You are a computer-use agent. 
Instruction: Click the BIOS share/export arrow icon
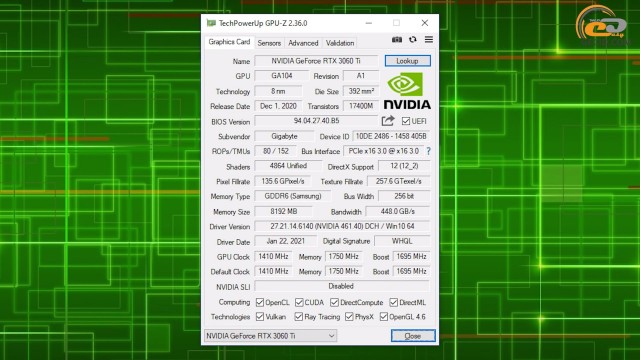pyautogui.click(x=388, y=121)
